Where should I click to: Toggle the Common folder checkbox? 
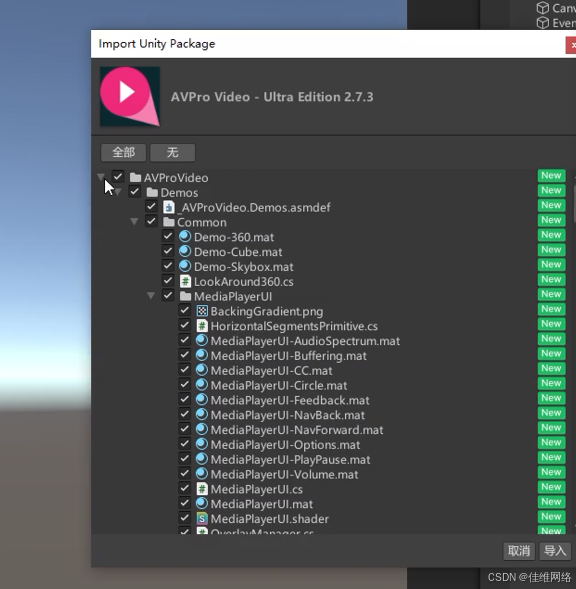[151, 221]
